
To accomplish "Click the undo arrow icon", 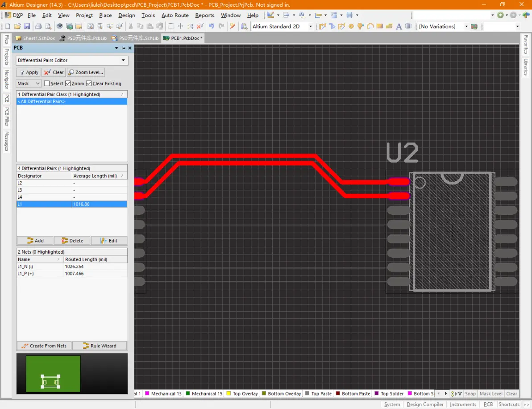I will click(212, 26).
